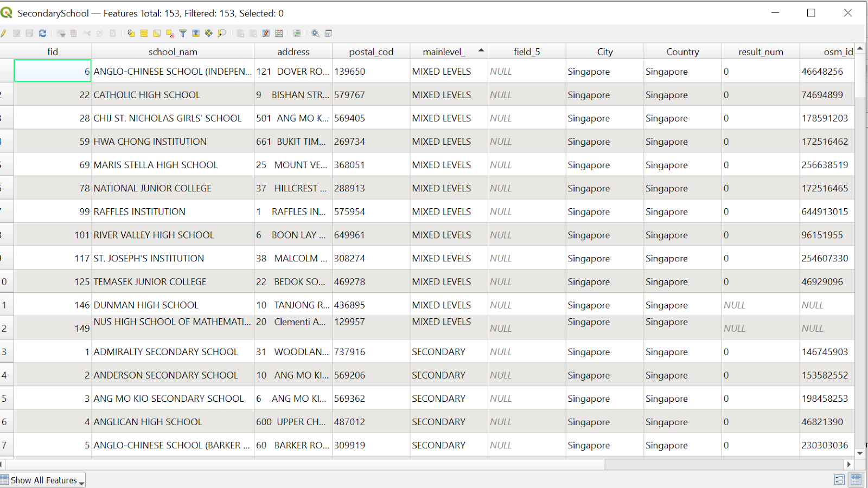
Task: Zoom map to selected rows
Action: (x=222, y=34)
